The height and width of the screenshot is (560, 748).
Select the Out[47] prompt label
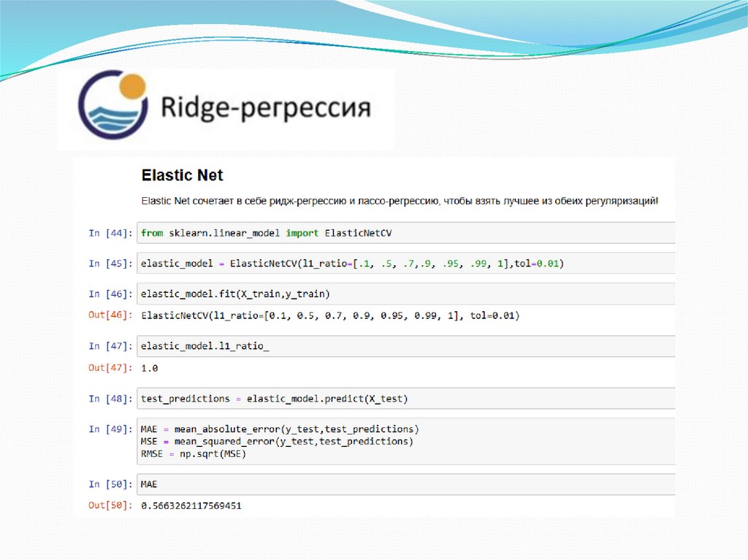(110, 367)
